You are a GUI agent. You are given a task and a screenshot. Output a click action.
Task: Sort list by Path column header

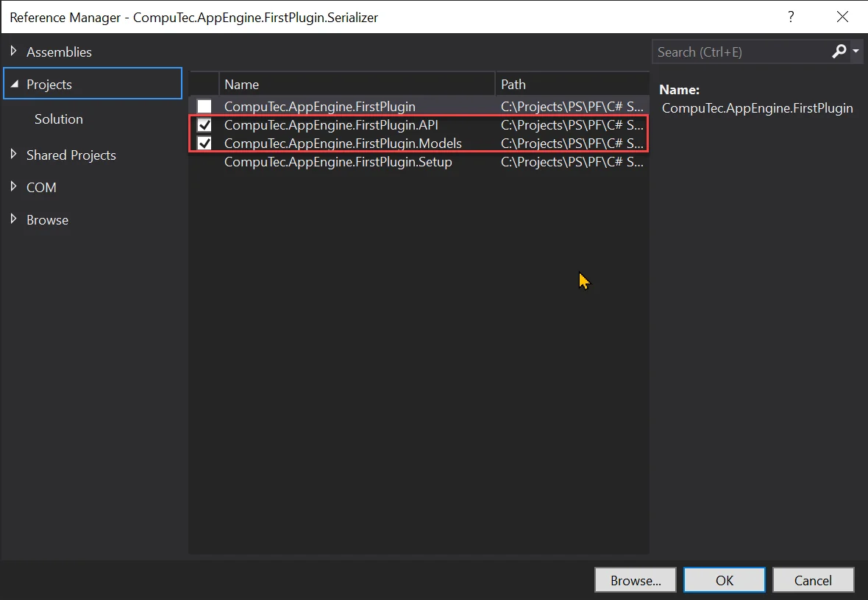(513, 85)
